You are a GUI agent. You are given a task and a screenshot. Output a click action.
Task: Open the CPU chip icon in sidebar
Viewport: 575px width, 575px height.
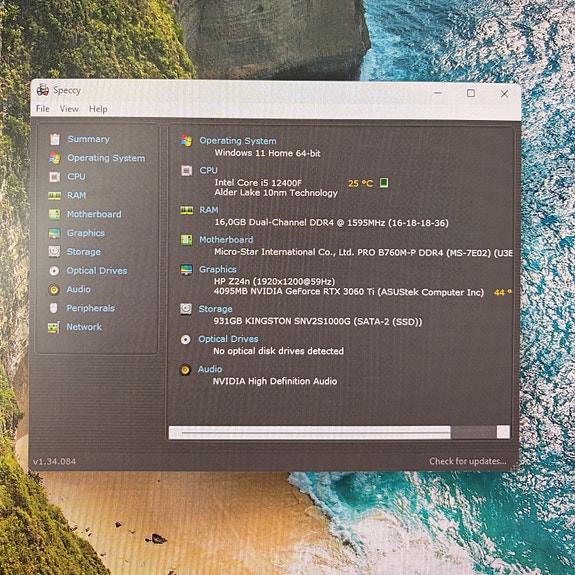tap(54, 177)
